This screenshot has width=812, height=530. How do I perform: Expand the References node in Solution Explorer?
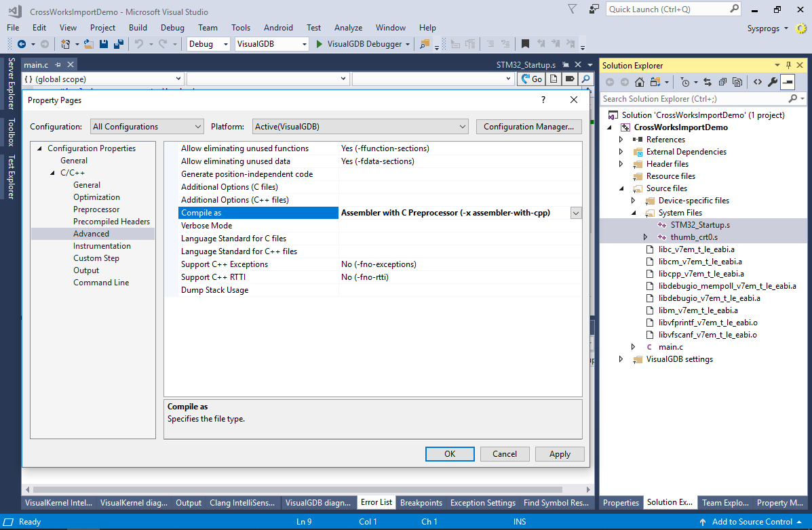(621, 140)
